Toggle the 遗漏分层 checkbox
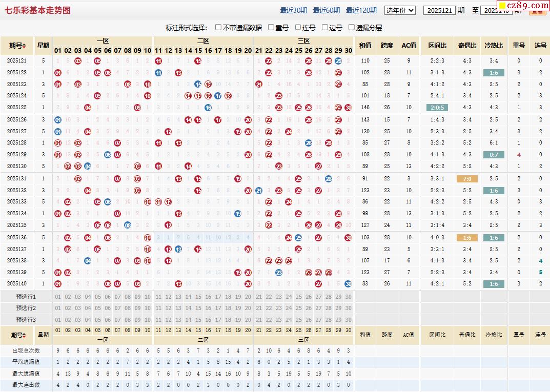Screen dimensions: 550x392 coord(352,27)
